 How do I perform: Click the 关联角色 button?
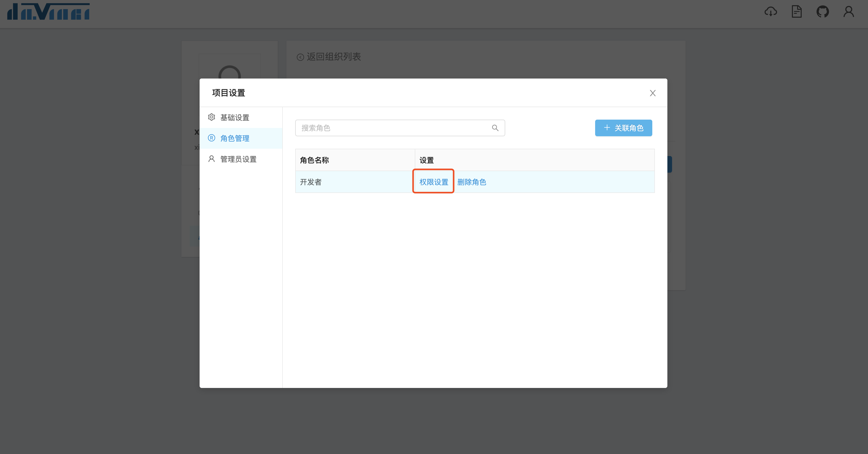pyautogui.click(x=623, y=128)
